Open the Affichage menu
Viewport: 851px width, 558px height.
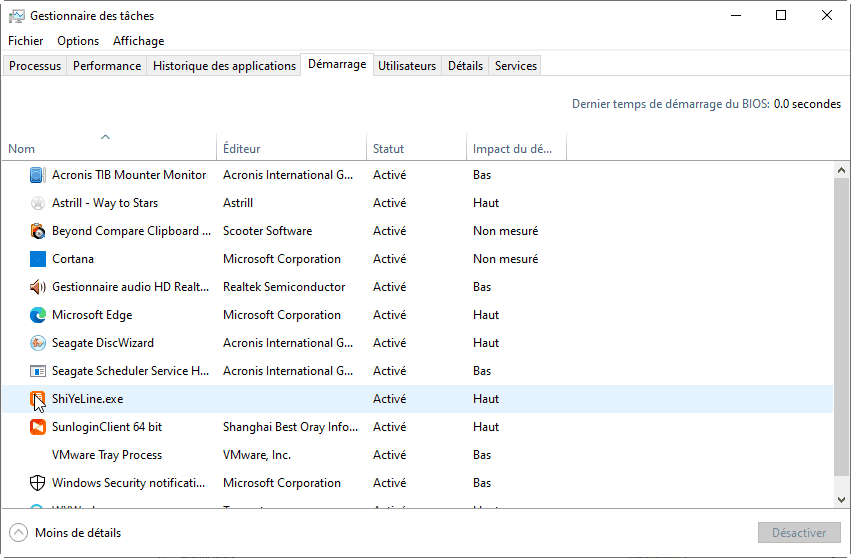138,41
